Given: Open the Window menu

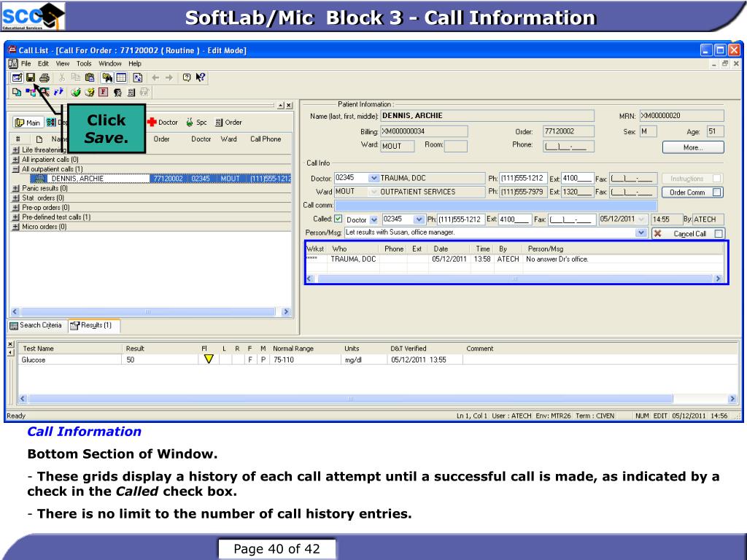Looking at the screenshot, I should 110,63.
